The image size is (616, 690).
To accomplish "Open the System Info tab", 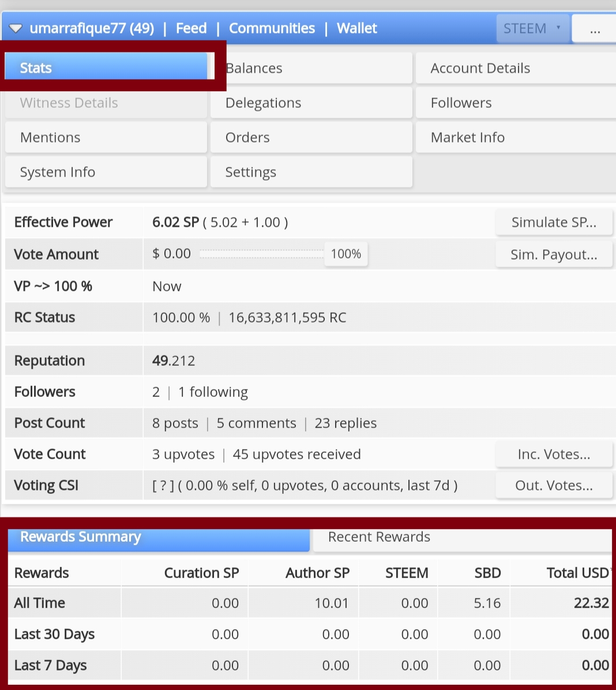I will point(106,172).
